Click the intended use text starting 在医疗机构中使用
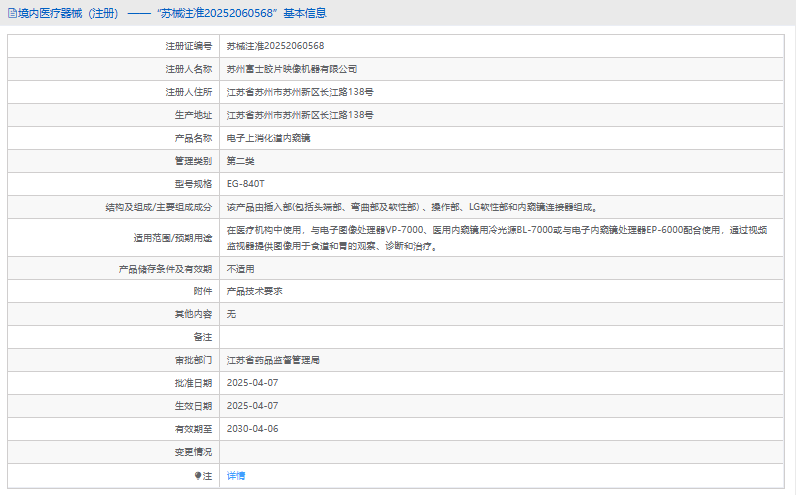The width and height of the screenshot is (796, 495). [x=496, y=238]
